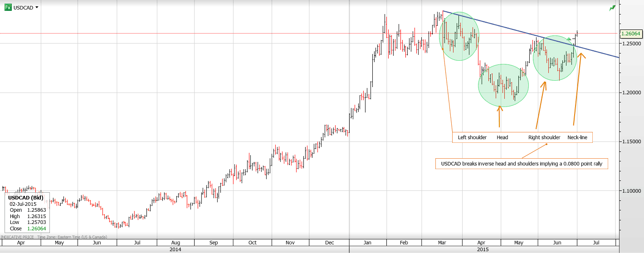Select the orange arrow under the Head circle

tap(499, 116)
